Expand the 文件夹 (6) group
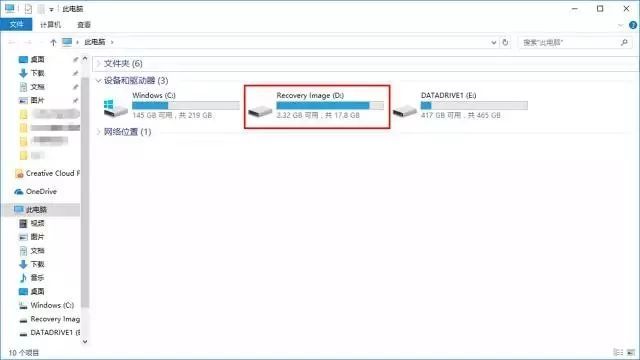 98,64
